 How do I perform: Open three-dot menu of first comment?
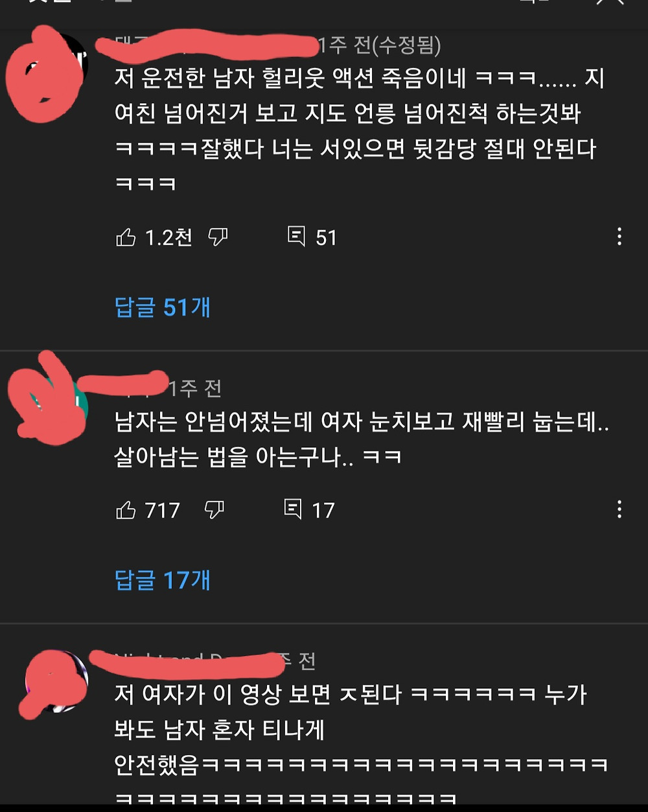tap(619, 237)
